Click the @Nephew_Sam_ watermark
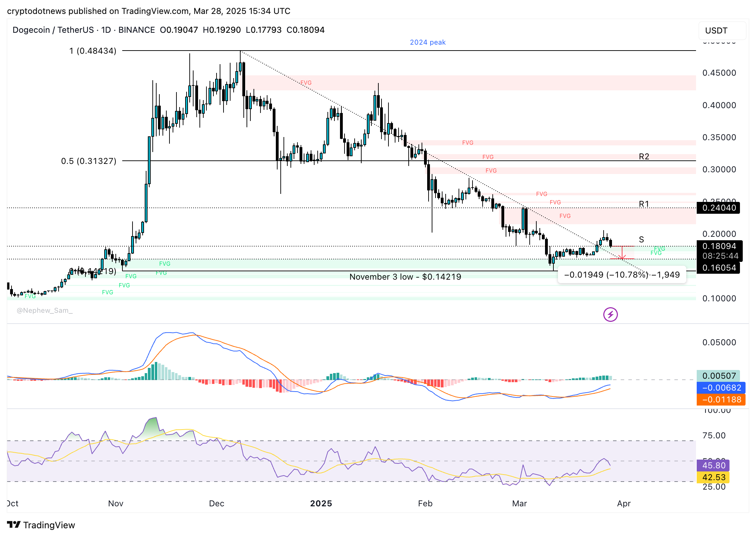 (44, 310)
